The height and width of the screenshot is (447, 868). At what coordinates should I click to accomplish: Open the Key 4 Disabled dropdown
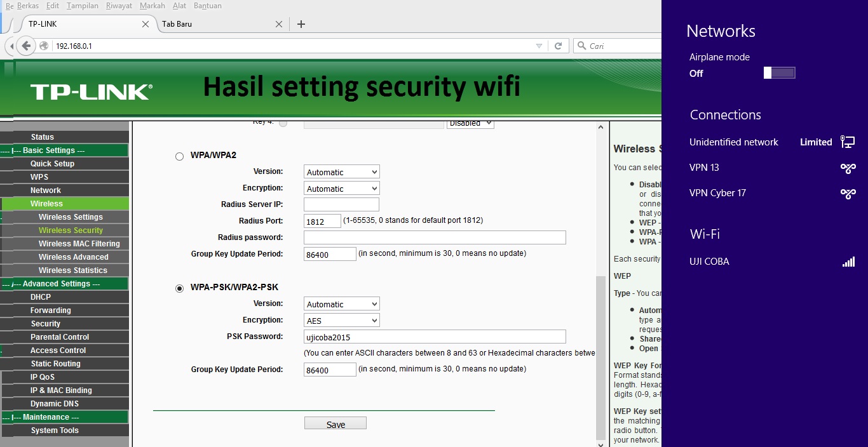point(470,124)
